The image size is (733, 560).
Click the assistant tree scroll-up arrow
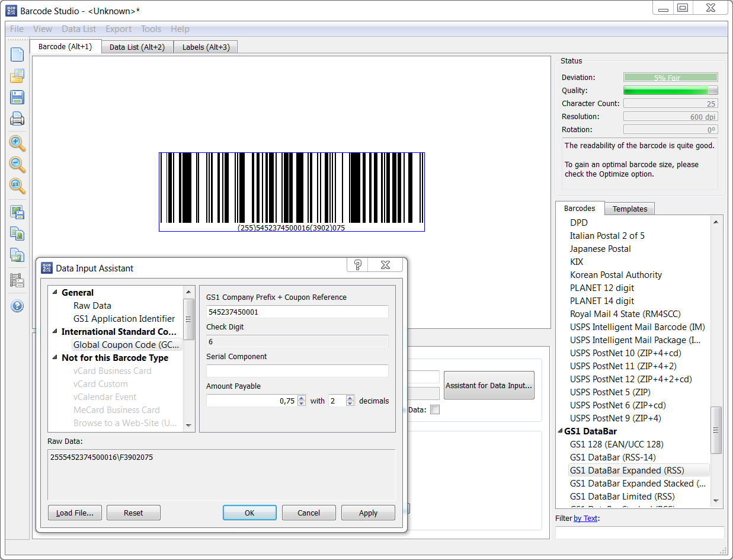click(x=189, y=292)
